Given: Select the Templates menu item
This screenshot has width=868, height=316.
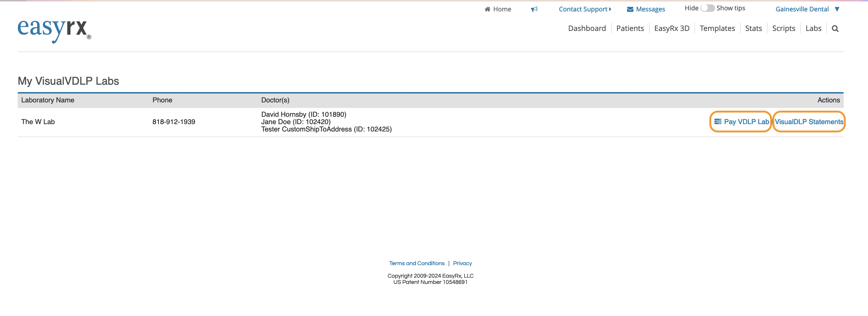Looking at the screenshot, I should coord(717,28).
